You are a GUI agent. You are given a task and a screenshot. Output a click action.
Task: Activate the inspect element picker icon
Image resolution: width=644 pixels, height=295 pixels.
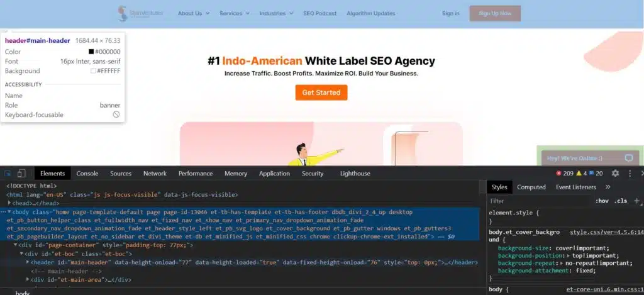click(8, 174)
